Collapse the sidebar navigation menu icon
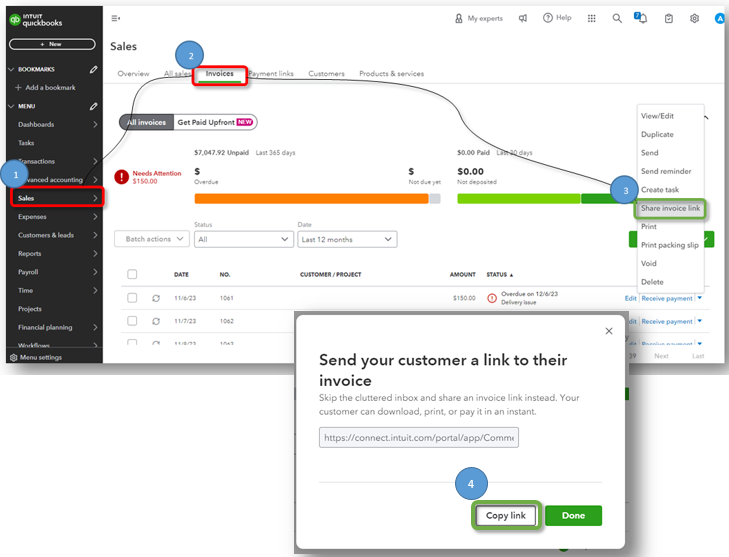This screenshot has width=729, height=557. click(115, 18)
